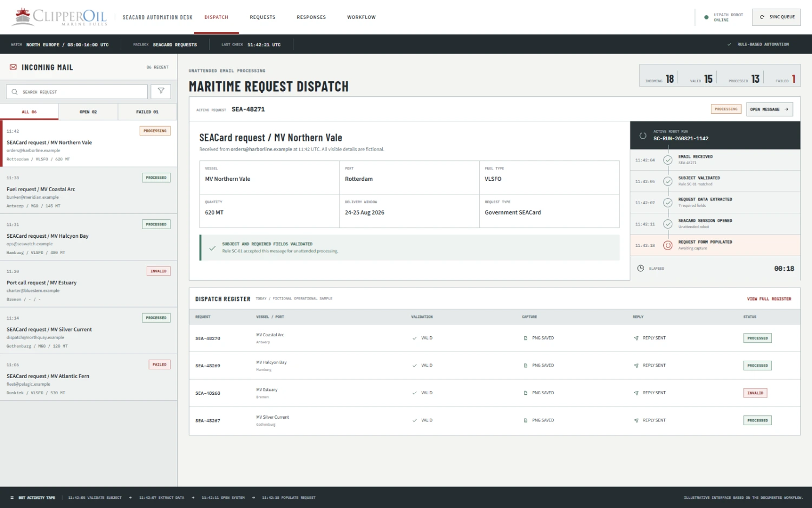Click the green validation checkmark in banner
The image size is (812, 508).
pyautogui.click(x=213, y=248)
